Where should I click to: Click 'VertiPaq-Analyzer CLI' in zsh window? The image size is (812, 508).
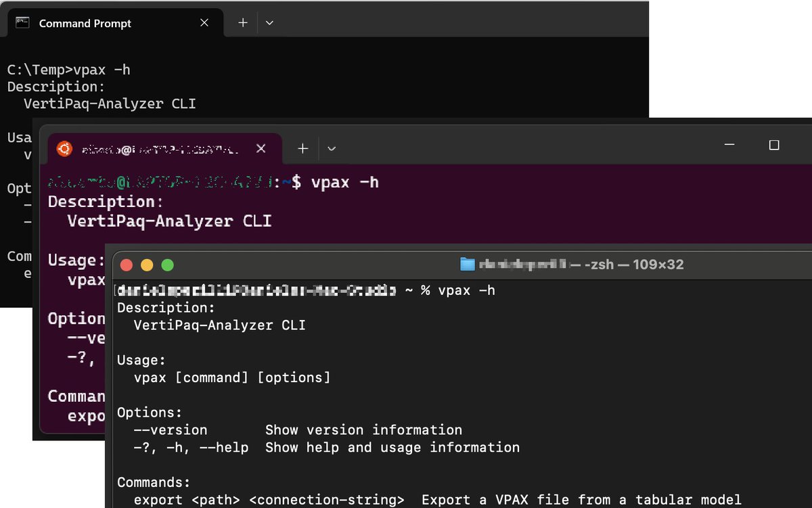pyautogui.click(x=220, y=325)
